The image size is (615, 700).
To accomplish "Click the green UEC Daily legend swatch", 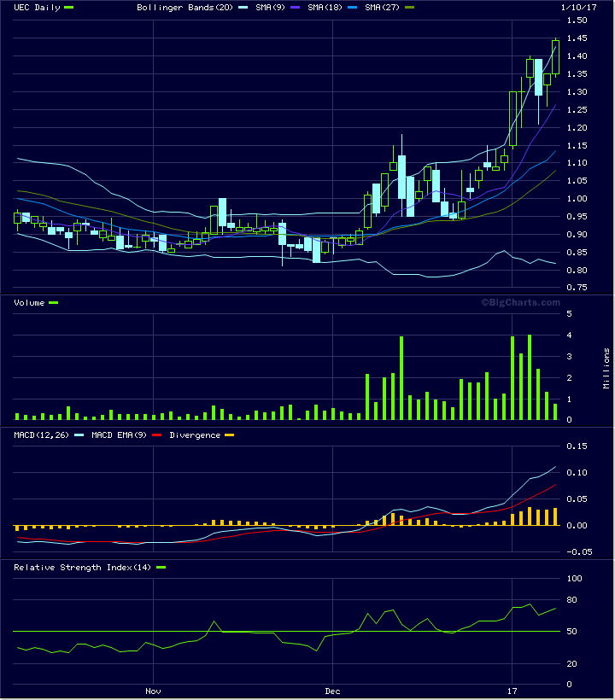I will coord(69,8).
